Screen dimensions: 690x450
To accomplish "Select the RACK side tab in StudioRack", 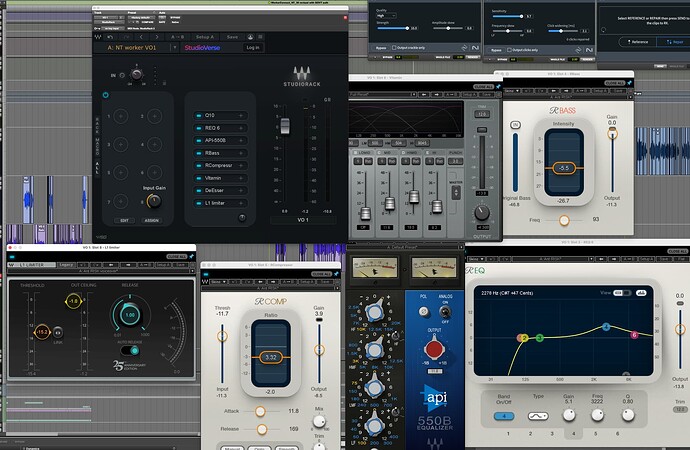I will pyautogui.click(x=97, y=125).
